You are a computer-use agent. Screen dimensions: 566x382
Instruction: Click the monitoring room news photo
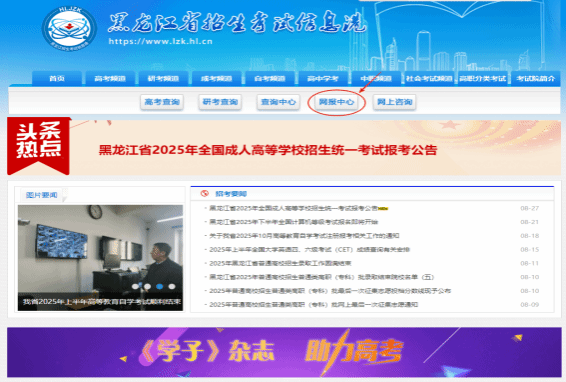pos(100,258)
